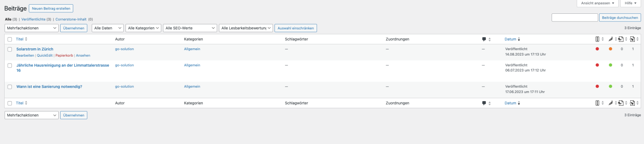Viewport: 644px width, 144px height.
Task: Open Alle Daten filter dropdown
Action: tap(108, 28)
